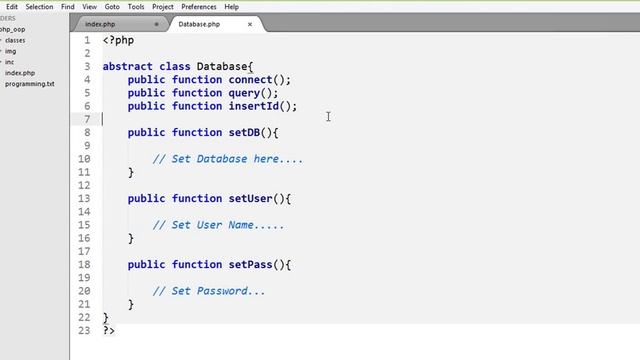
Task: Click 'connect' function name on line 4
Action: [250, 80]
